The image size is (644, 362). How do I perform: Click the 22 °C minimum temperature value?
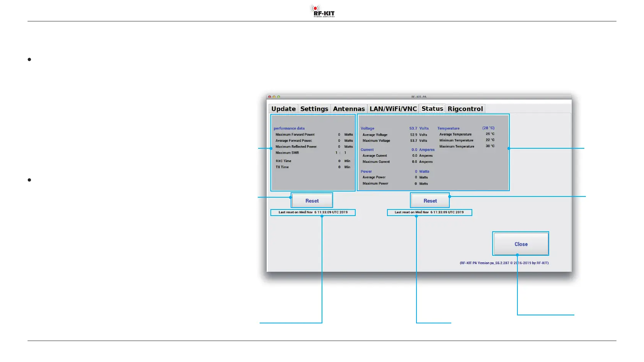[490, 140]
